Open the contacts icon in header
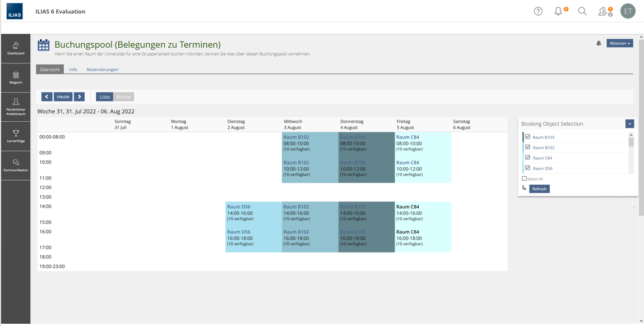Image resolution: width=644 pixels, height=326 pixels. tap(603, 11)
